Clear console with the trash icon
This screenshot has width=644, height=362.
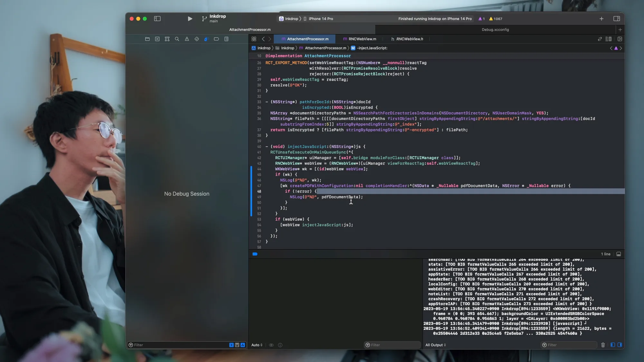(x=603, y=345)
